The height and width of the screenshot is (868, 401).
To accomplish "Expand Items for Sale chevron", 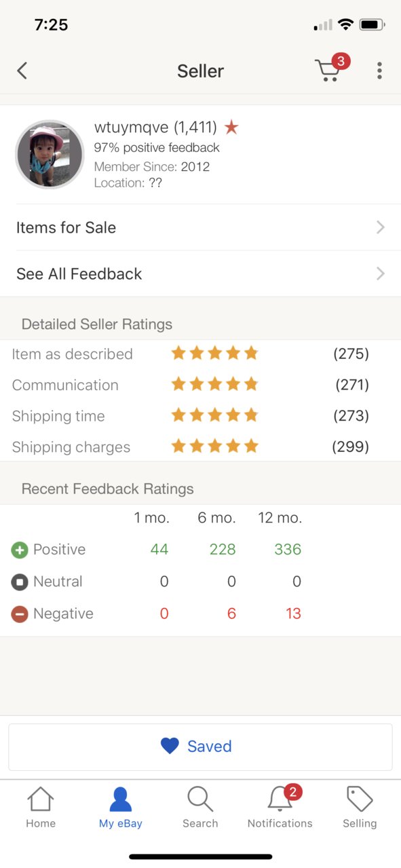I will [381, 227].
